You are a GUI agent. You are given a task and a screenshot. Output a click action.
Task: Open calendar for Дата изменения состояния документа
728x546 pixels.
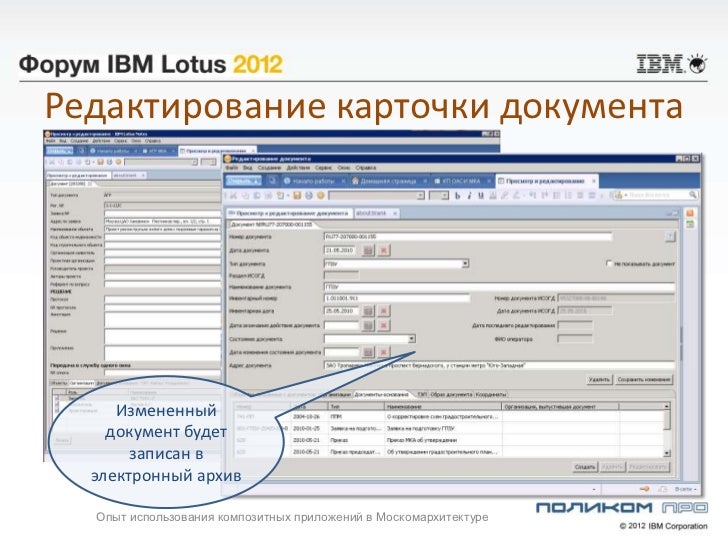[368, 352]
